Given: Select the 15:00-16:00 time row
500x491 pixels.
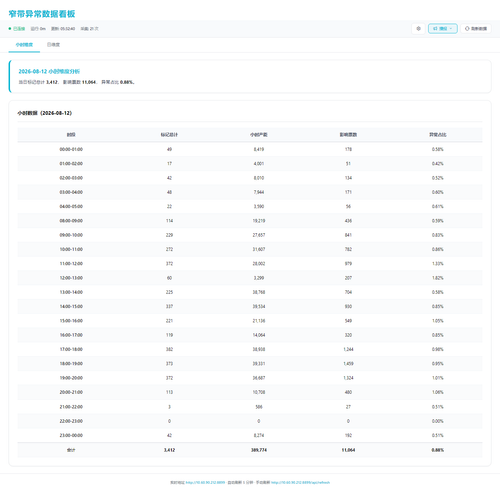Looking at the screenshot, I should click(x=250, y=321).
